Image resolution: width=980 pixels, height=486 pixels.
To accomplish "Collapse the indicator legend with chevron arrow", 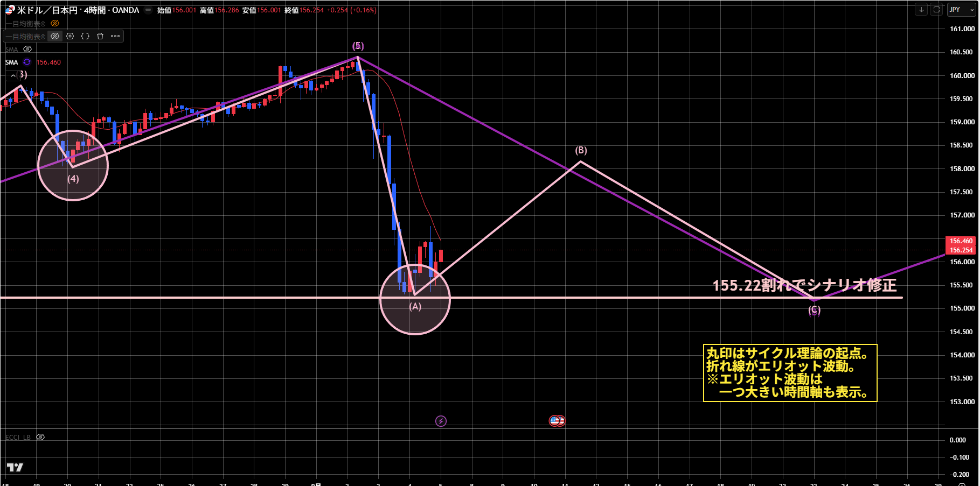I will [13, 76].
